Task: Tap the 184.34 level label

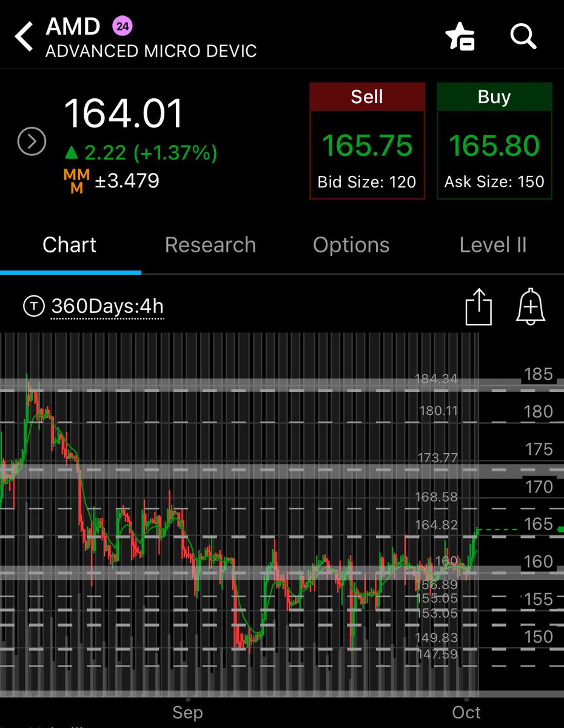Action: click(436, 379)
